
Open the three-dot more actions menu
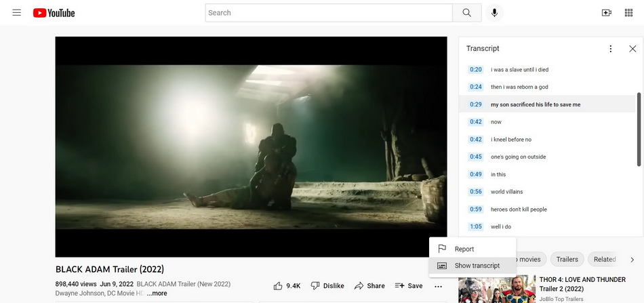click(x=439, y=286)
